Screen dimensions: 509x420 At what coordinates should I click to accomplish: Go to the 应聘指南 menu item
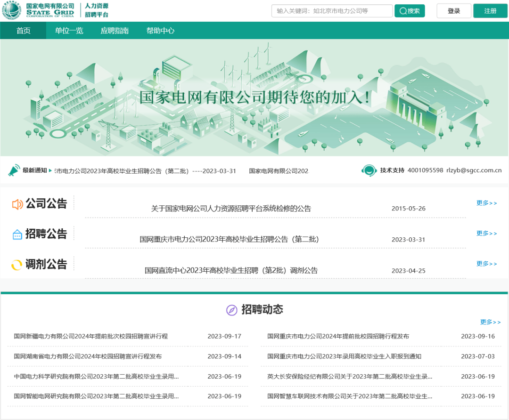(115, 31)
